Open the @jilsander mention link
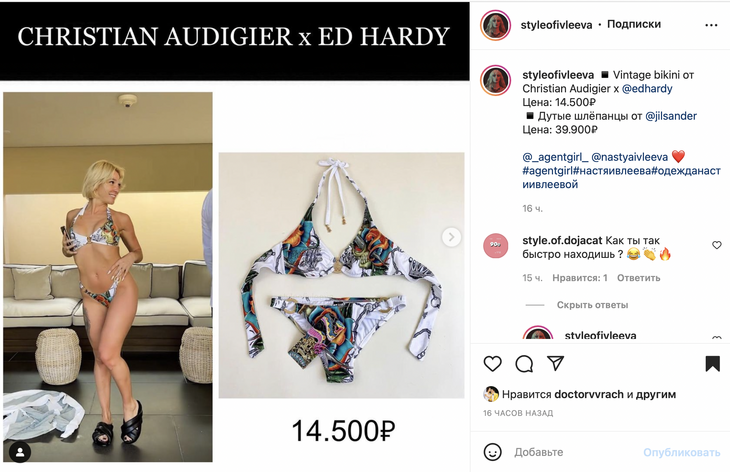This screenshot has height=472, width=730. point(670,116)
